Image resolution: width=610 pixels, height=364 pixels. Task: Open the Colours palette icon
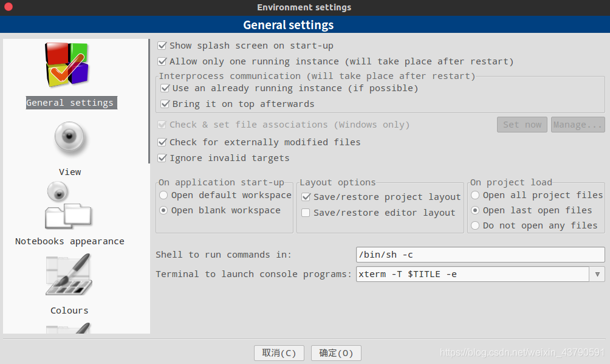click(x=69, y=275)
